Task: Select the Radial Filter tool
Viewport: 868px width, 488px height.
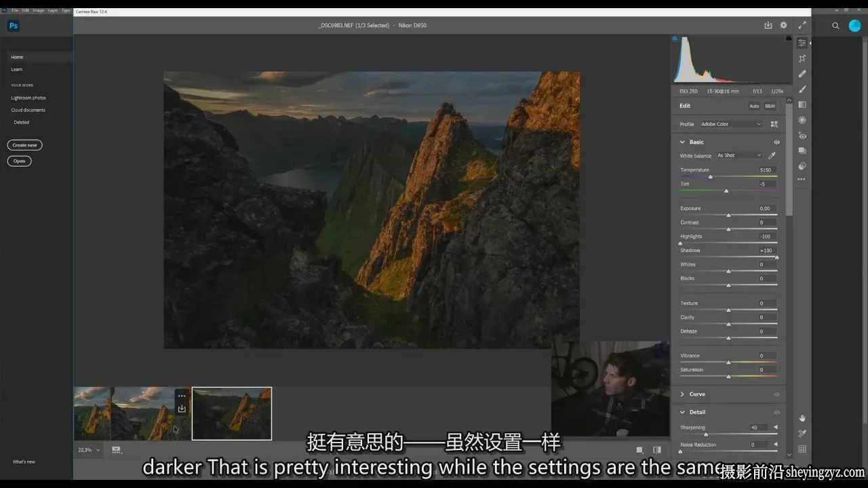Action: pos(802,120)
